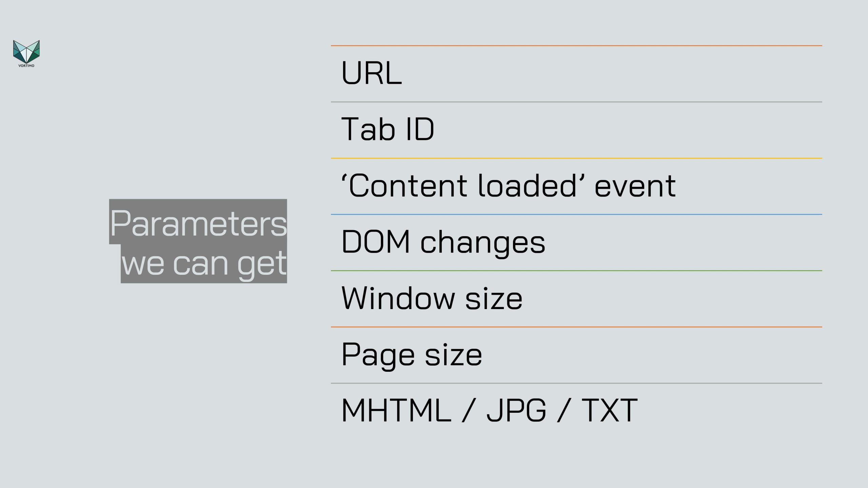The image size is (868, 488).
Task: Click the blue divider above DOM changes
Action: click(576, 214)
